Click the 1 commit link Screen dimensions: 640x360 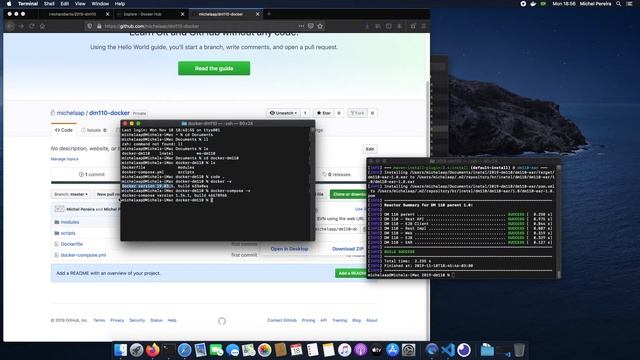pos(92,174)
